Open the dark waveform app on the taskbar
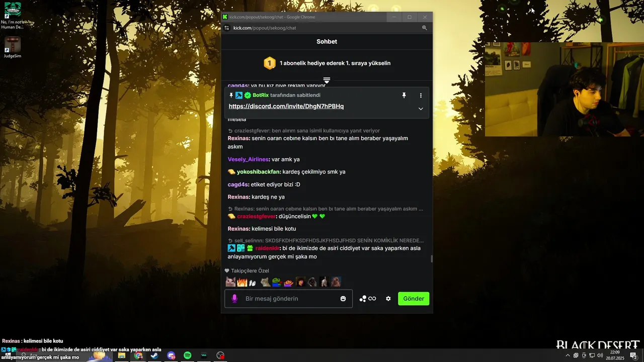Screen dimensions: 644x362 coord(204,355)
